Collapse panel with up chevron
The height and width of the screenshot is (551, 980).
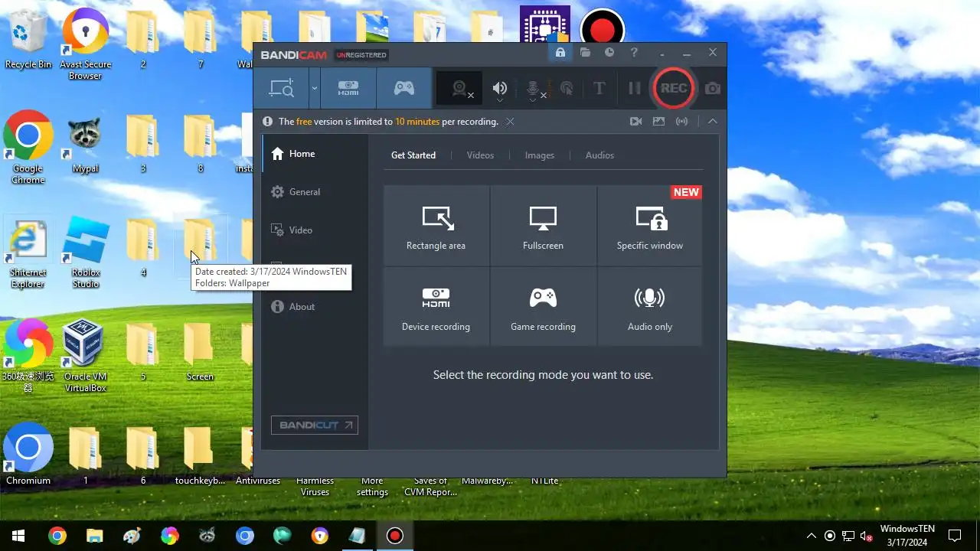712,122
